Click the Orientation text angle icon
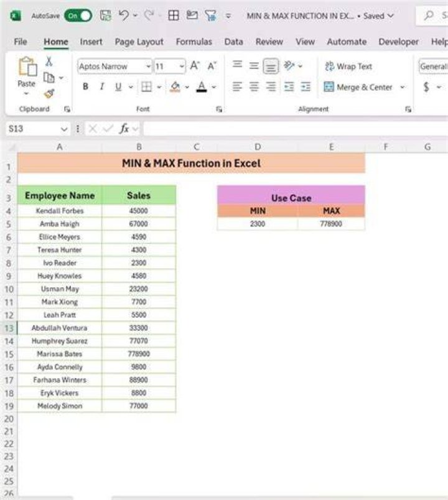The image size is (448, 500). click(x=289, y=65)
